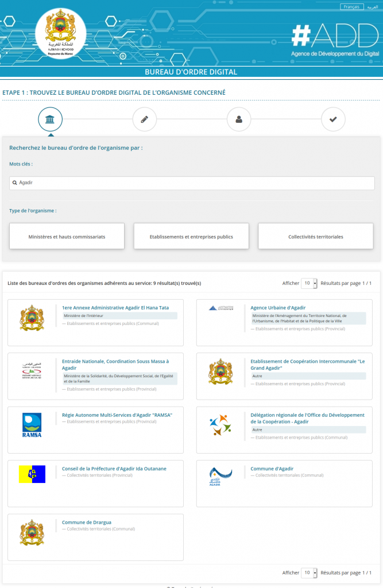Filter by Collectivités territoriales
This screenshot has width=383, height=588.
(315, 237)
